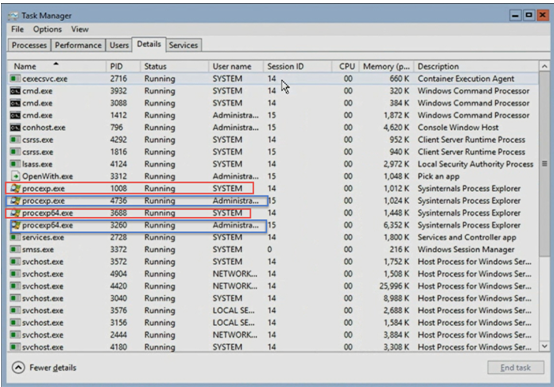Select the 'Pick an app' description
This screenshot has height=387, width=554.
tap(438, 176)
